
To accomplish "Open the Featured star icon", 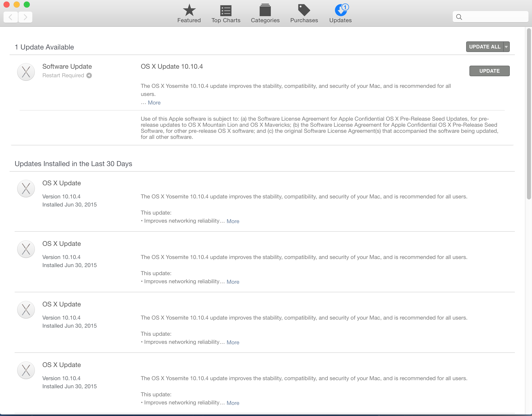I will coord(189,10).
